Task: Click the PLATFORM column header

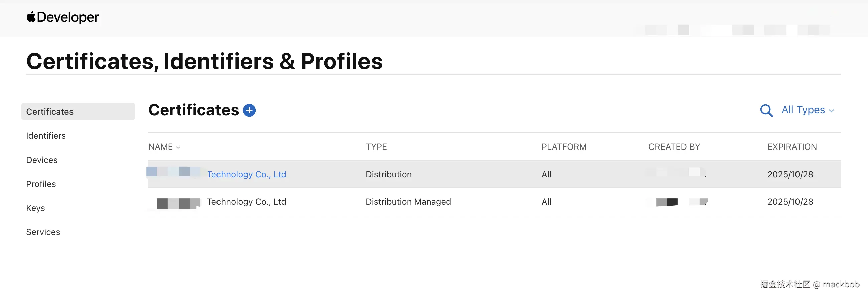Action: 564,147
